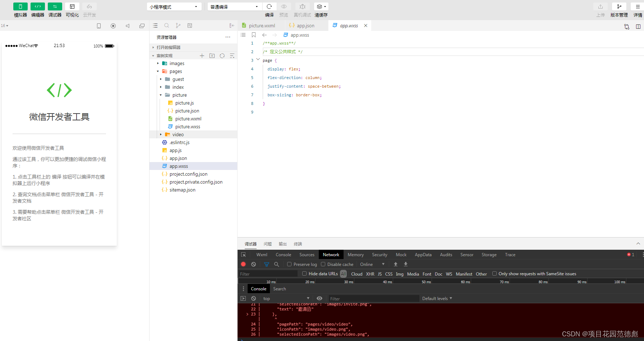
Task: Toggle the network filter funnel icon
Action: (266, 264)
